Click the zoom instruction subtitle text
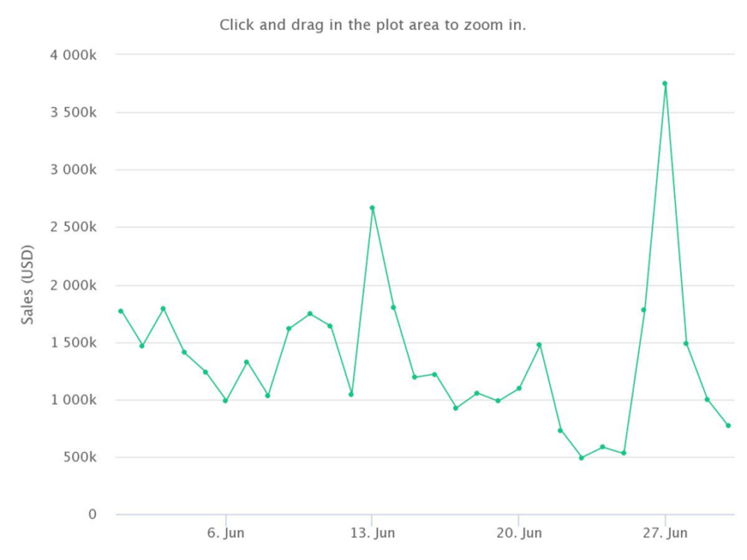Image resolution: width=747 pixels, height=560 pixels. [x=373, y=25]
